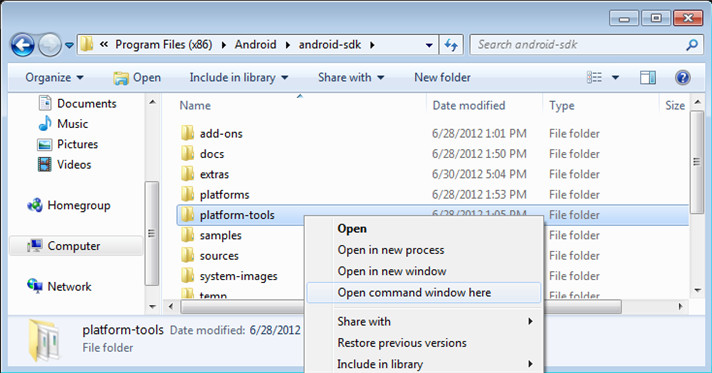
Task: Click the Forward navigation arrow
Action: click(49, 45)
